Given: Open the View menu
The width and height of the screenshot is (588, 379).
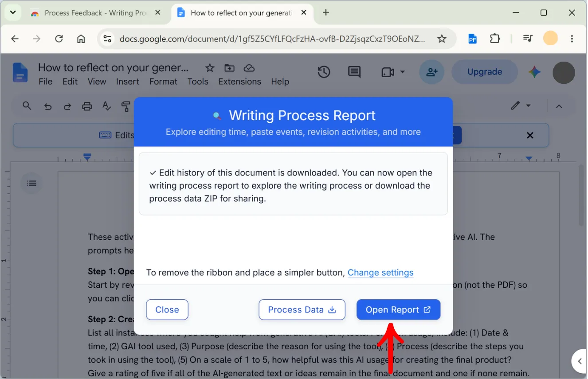Looking at the screenshot, I should pyautogui.click(x=97, y=82).
